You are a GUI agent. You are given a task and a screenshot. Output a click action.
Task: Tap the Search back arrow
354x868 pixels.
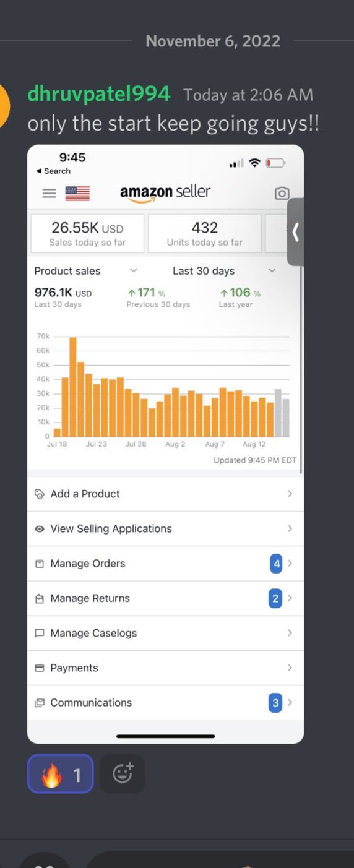[x=53, y=171]
